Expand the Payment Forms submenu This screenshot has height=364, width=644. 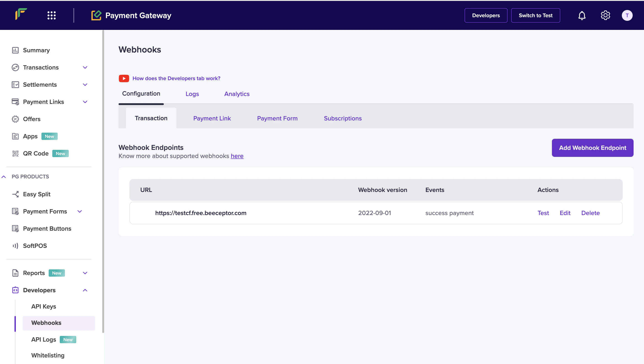[x=80, y=211]
